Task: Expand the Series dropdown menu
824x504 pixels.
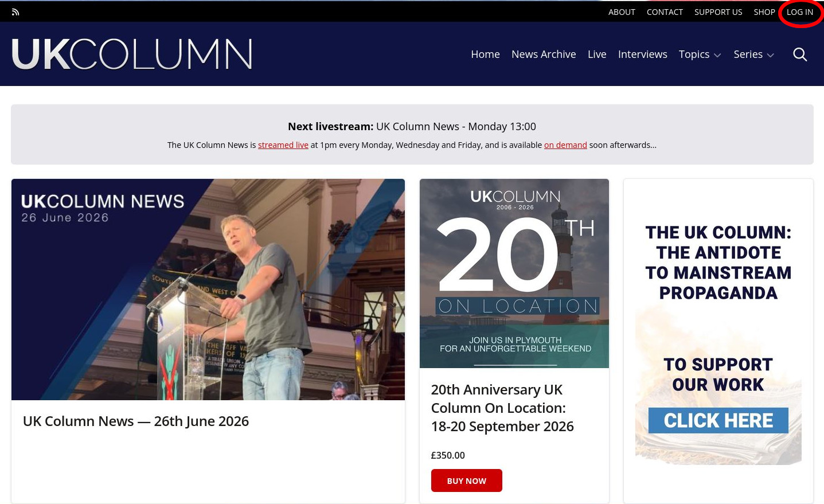Action: coord(753,54)
